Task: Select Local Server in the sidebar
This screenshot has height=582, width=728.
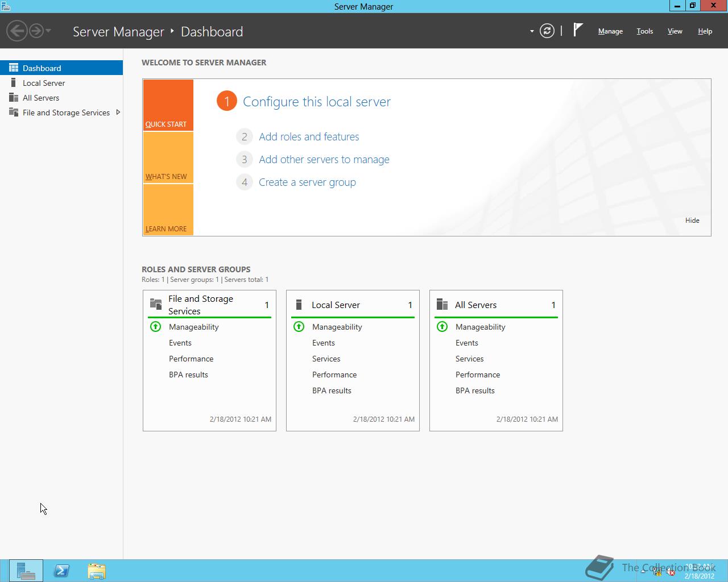Action: click(x=61, y=82)
